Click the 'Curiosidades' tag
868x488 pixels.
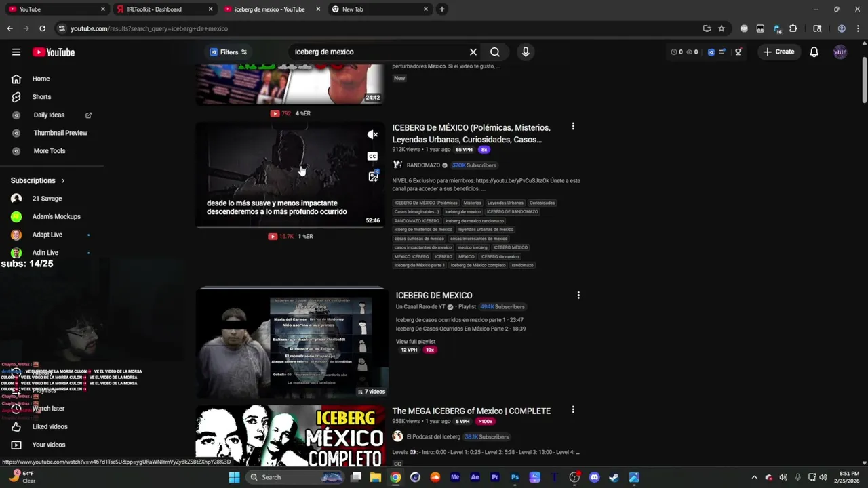(542, 203)
